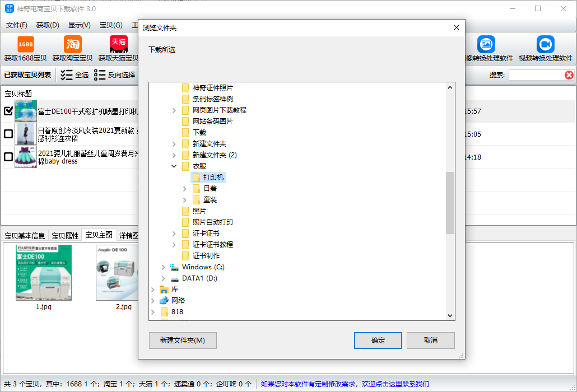
Task: Click the 获取淘宝宝贝 Taobao icon
Action: tap(73, 44)
